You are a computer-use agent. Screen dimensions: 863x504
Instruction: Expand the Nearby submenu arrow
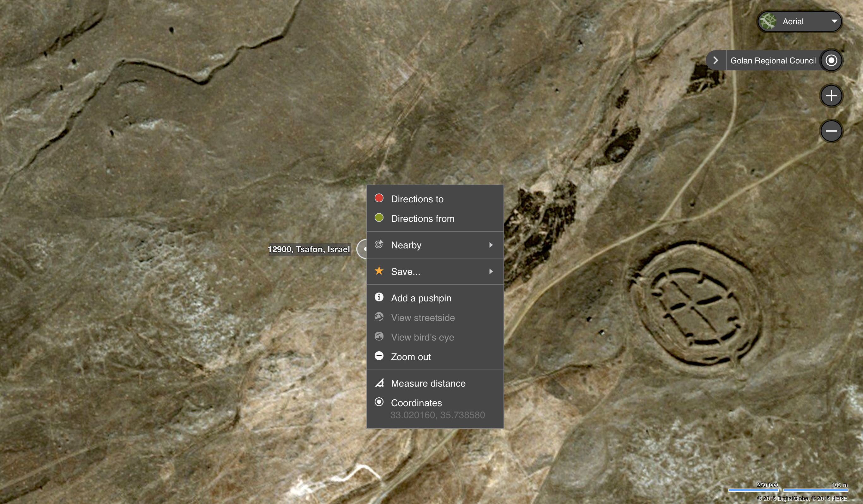tap(491, 245)
